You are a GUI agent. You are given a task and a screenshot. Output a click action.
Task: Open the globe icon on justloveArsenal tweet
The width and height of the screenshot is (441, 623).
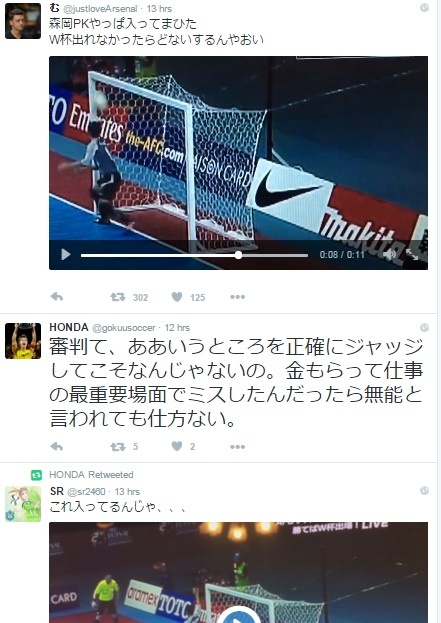click(424, 8)
